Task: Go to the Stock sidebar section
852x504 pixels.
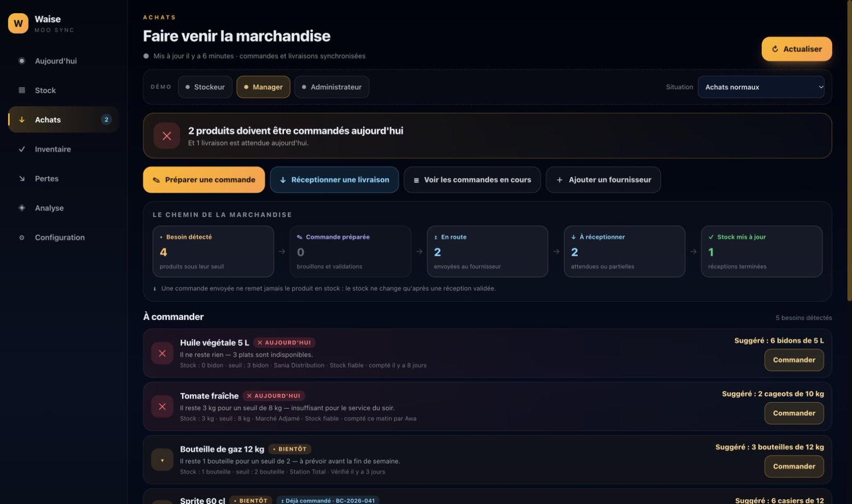Action: pos(63,90)
